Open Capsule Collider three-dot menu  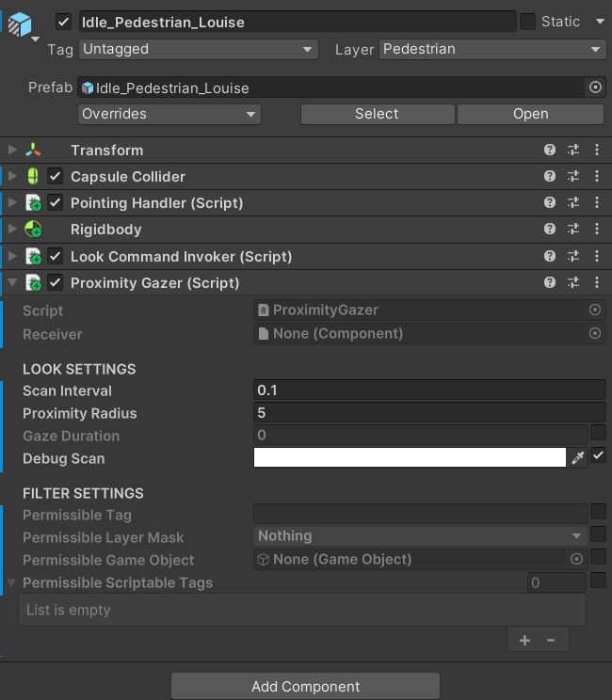(597, 176)
